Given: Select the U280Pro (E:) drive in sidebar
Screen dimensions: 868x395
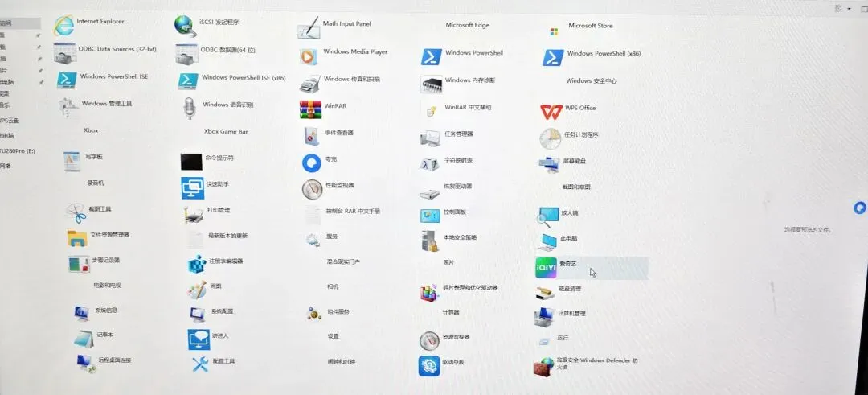Looking at the screenshot, I should tap(18, 150).
